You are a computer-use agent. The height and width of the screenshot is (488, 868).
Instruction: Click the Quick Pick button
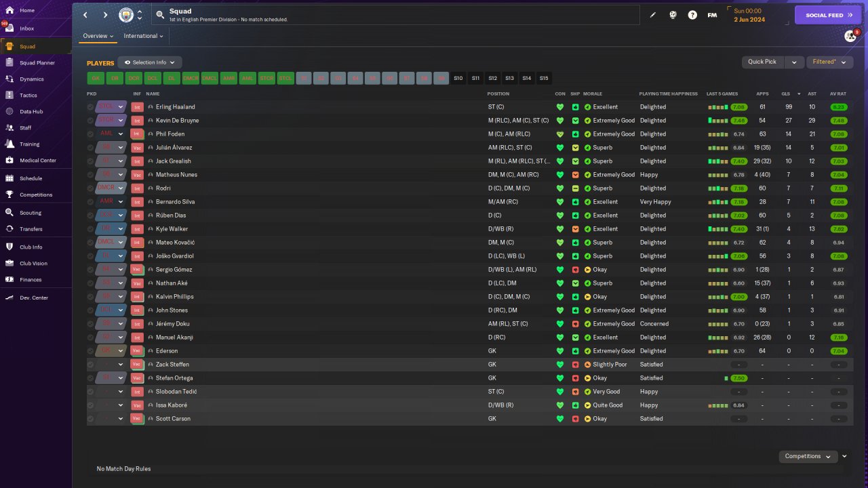coord(762,62)
